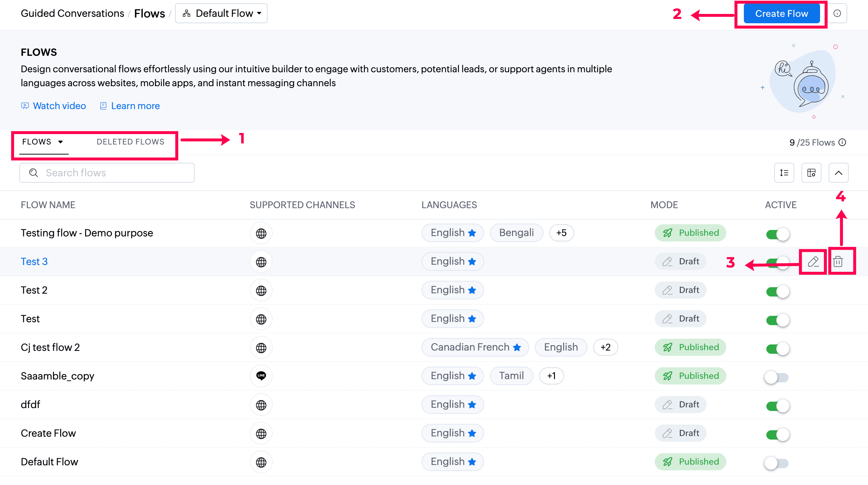Disable the Testing flow - Demo purpose toggle

click(777, 234)
